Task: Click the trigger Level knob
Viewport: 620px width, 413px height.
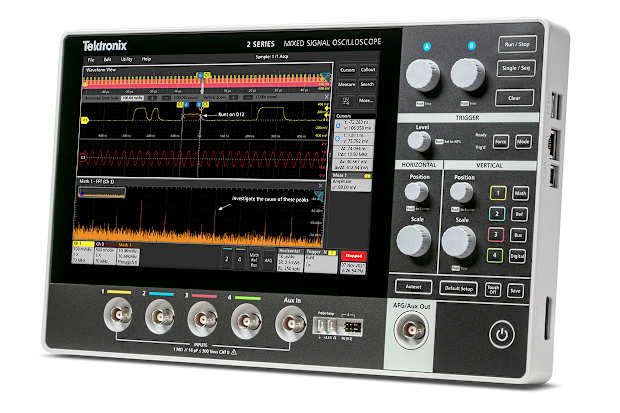Action: coord(419,141)
